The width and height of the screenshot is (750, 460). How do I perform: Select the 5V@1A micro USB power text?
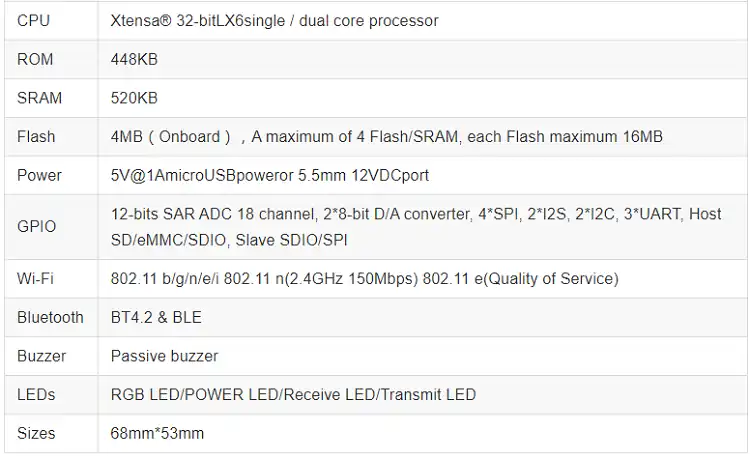(269, 175)
